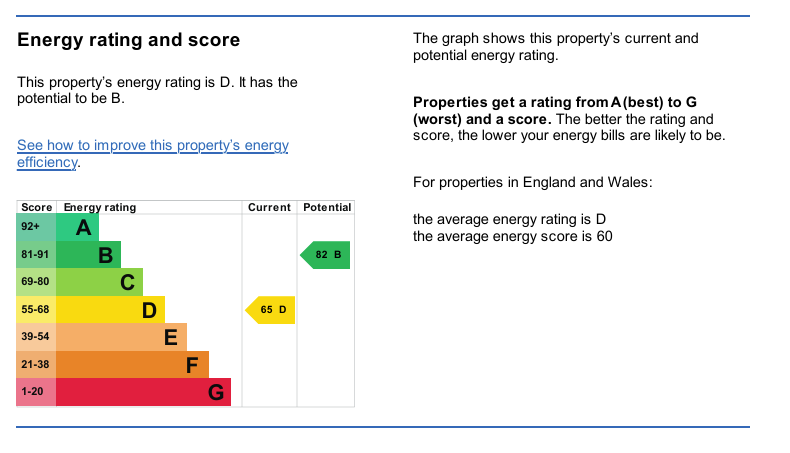Viewport: 790px width, 453px height.
Task: Click the 55-68 score range cell
Action: (x=36, y=310)
